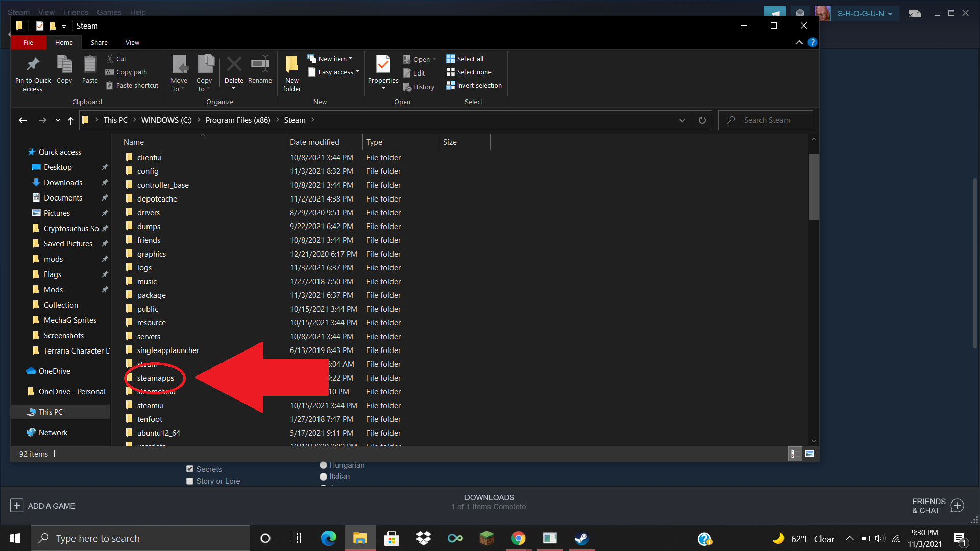Switch to the View ribbon tab
Screen dimensions: 980x551
click(132, 42)
